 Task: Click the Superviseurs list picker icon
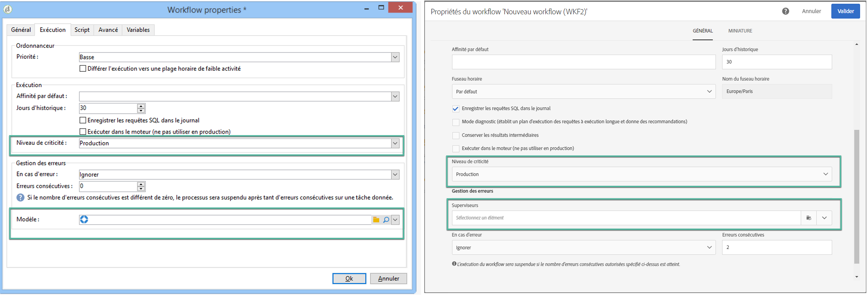click(x=808, y=218)
